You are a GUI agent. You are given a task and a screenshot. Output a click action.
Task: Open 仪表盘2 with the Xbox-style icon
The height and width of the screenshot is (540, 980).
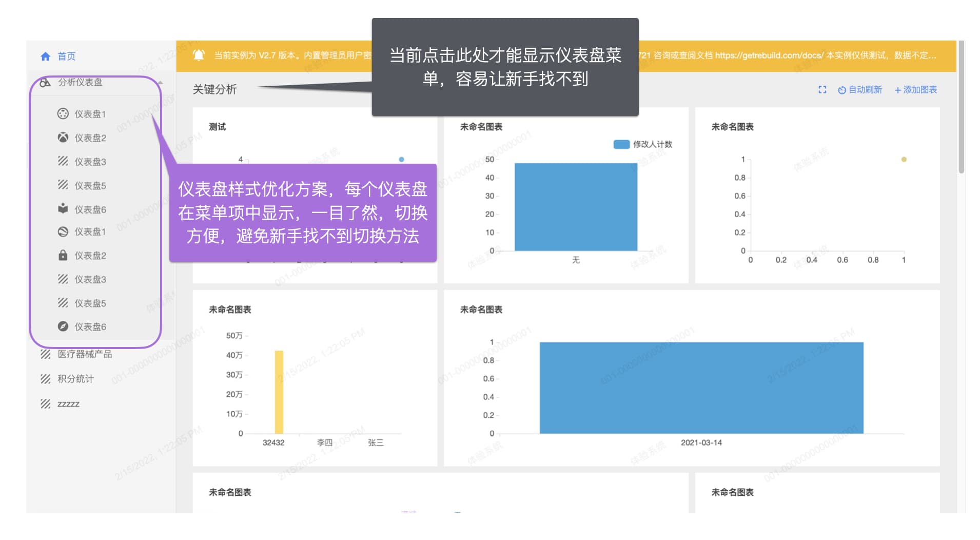click(63, 138)
